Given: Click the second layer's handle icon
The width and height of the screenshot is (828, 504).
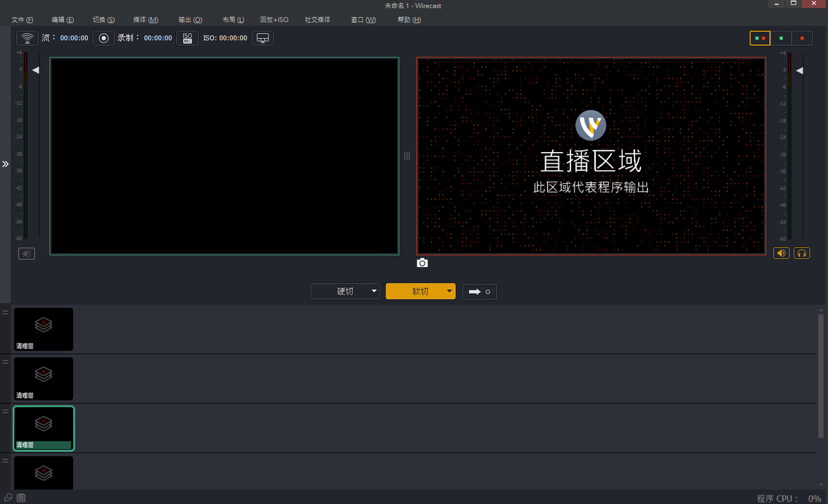Looking at the screenshot, I should click(5, 362).
